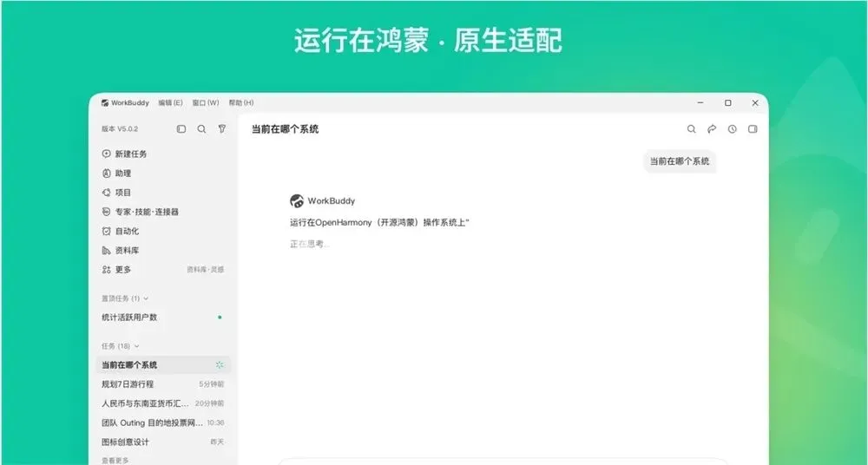Toggle the sidebar panel icon beside version

pos(181,129)
